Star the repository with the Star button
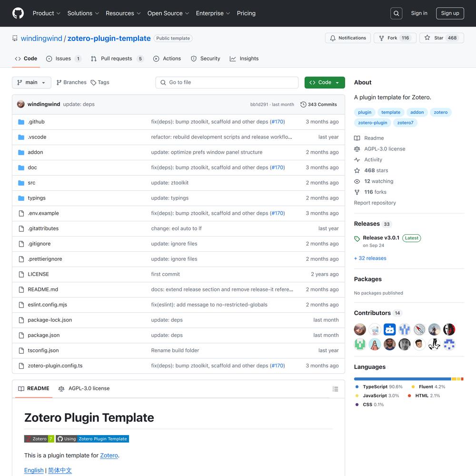This screenshot has height=476, width=476. (441, 38)
